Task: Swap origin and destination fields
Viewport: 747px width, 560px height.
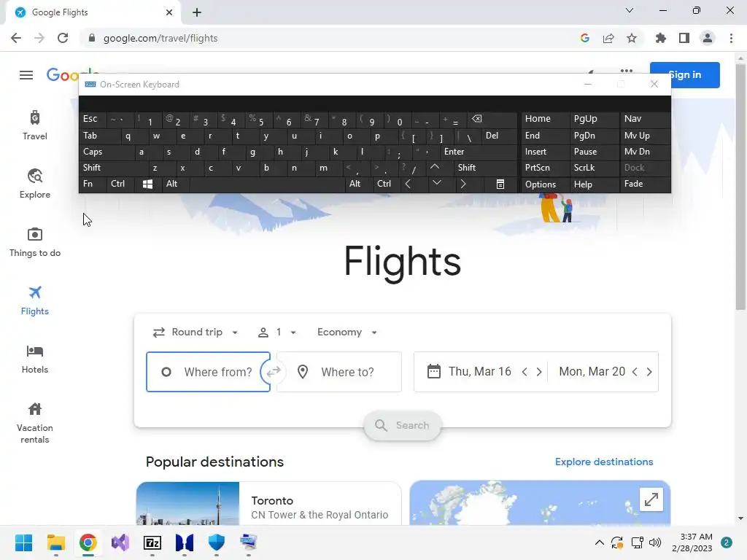Action: (x=274, y=372)
